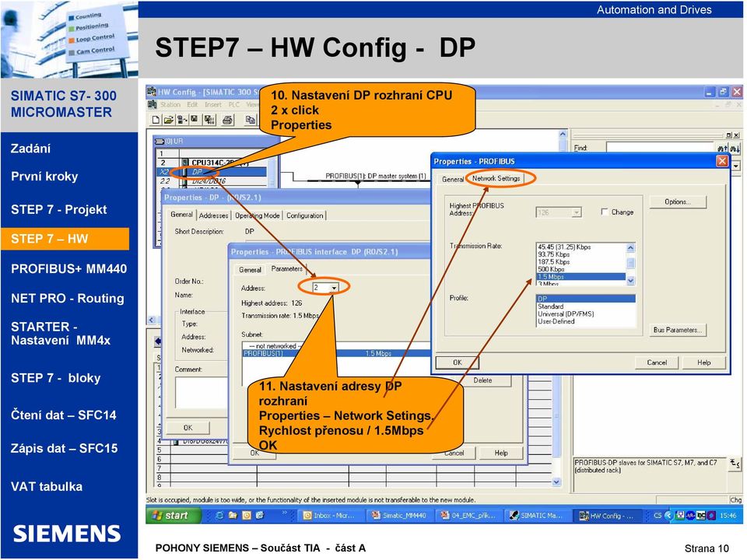The width and height of the screenshot is (747, 560).
Task: Click the Find input field in catalog
Action: point(659,148)
